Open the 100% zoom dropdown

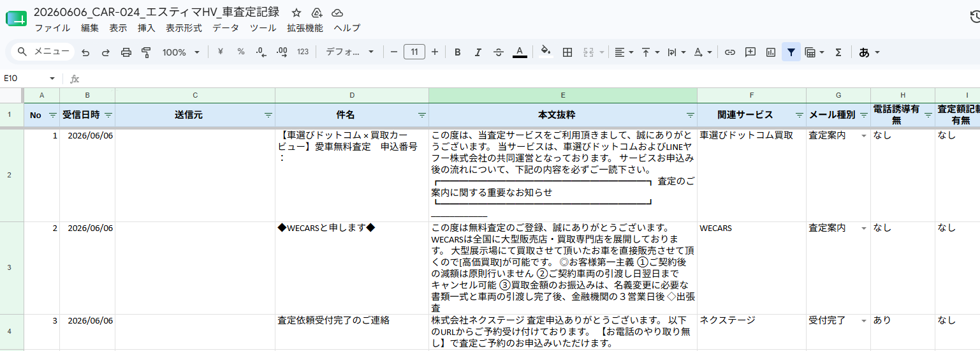180,52
